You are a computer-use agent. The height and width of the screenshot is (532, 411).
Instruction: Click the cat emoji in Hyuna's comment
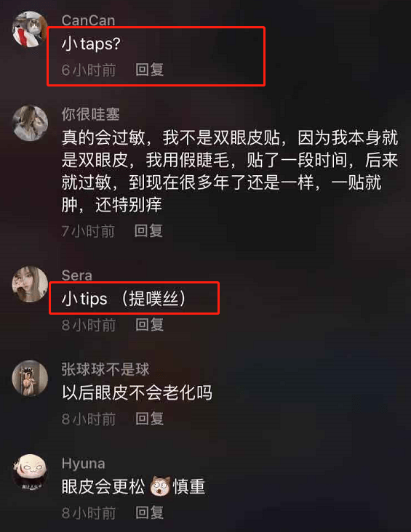tap(159, 486)
